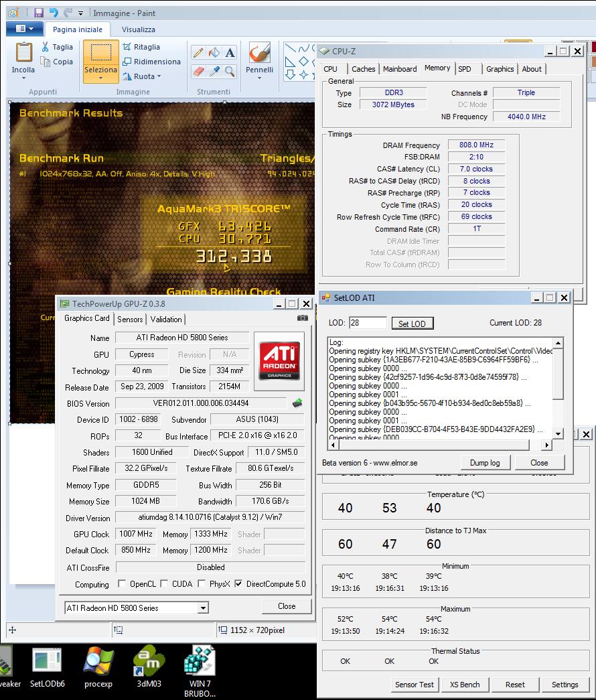Open the Caches tab in CPU-Z

point(364,69)
